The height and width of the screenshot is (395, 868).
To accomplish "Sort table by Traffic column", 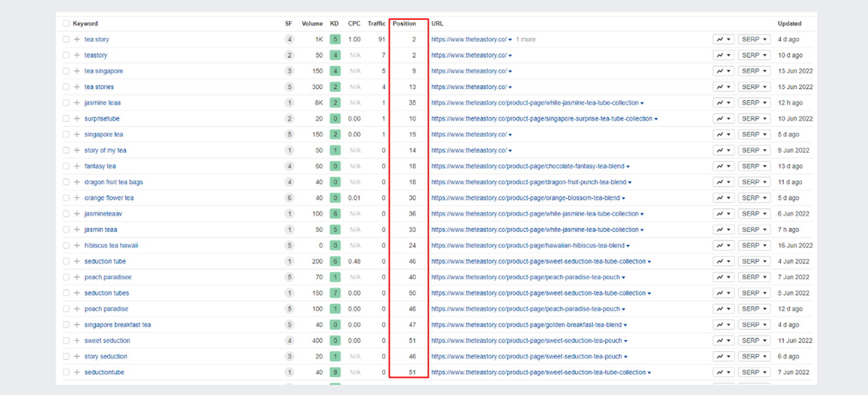I will click(376, 23).
